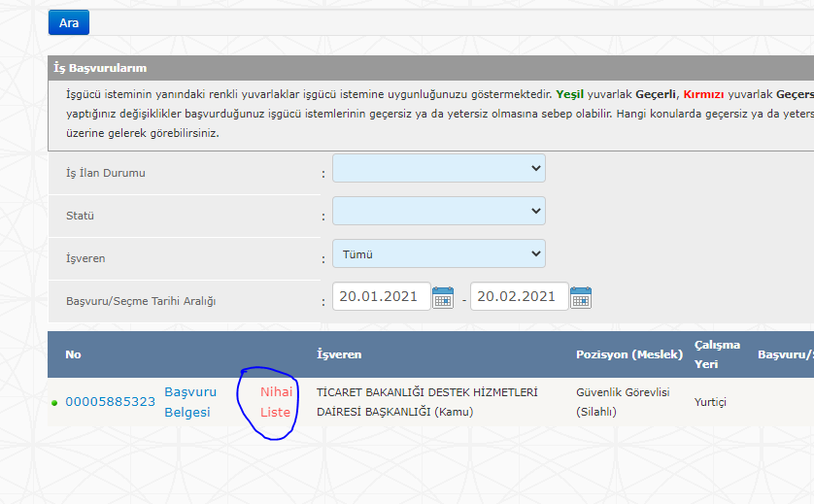This screenshot has height=504, width=814.
Task: Click the Çalışma Yeri column header
Action: 717,354
